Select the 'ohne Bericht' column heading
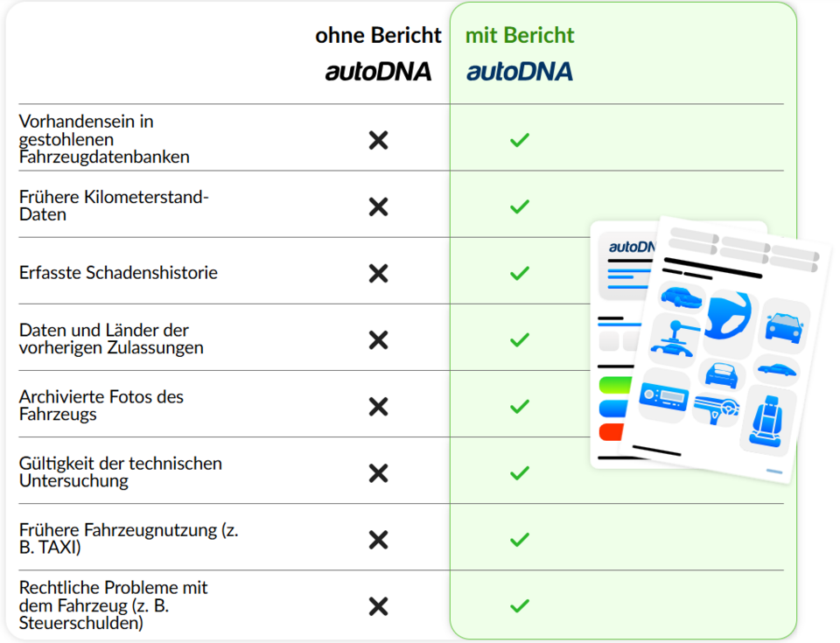840x643 pixels. (378, 36)
